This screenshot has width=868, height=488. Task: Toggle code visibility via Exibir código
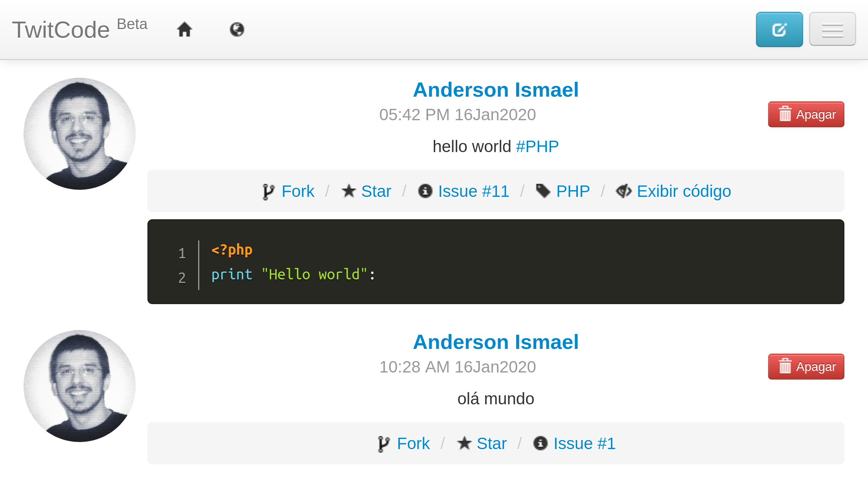684,191
